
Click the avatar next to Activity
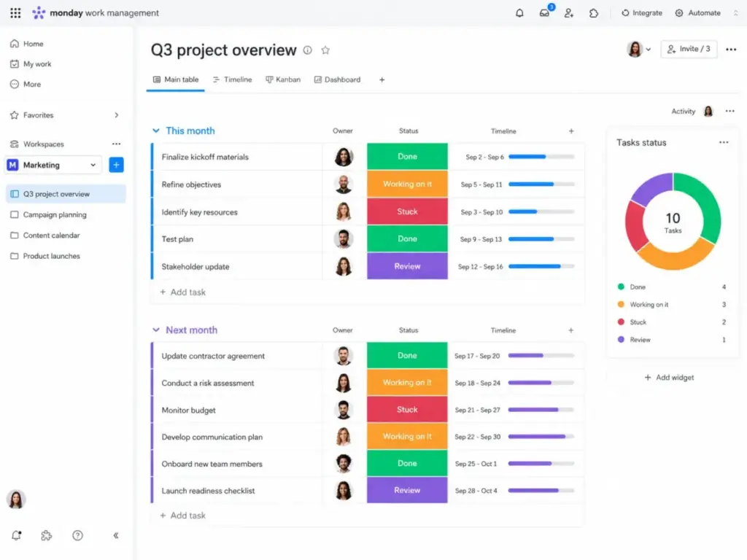[708, 111]
